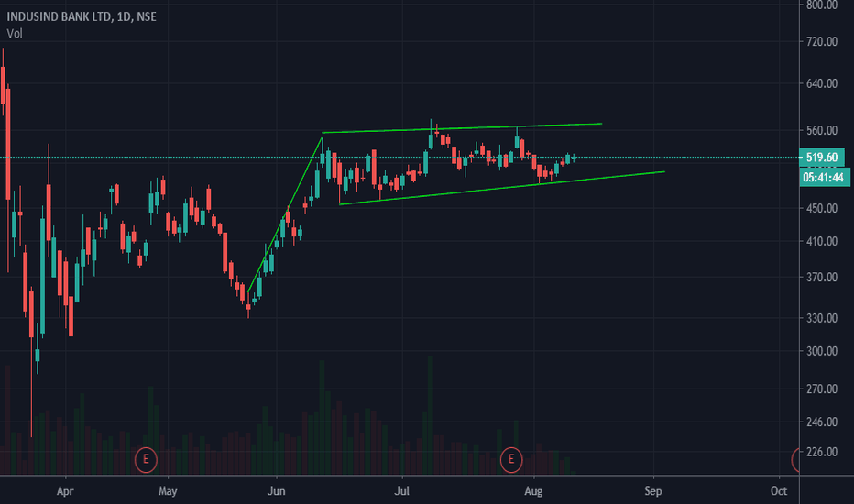Click the 270.00 price axis label
854x504 pixels.
coord(822,389)
